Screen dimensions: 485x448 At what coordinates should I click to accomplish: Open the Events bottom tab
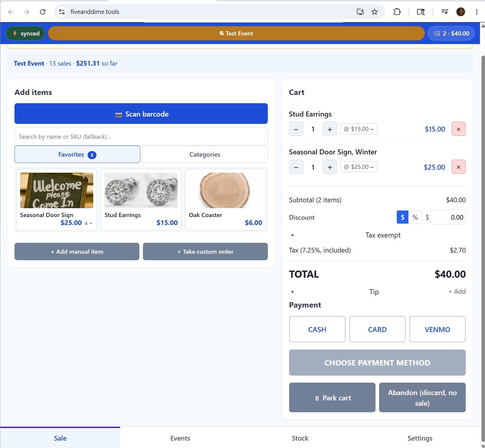180,438
